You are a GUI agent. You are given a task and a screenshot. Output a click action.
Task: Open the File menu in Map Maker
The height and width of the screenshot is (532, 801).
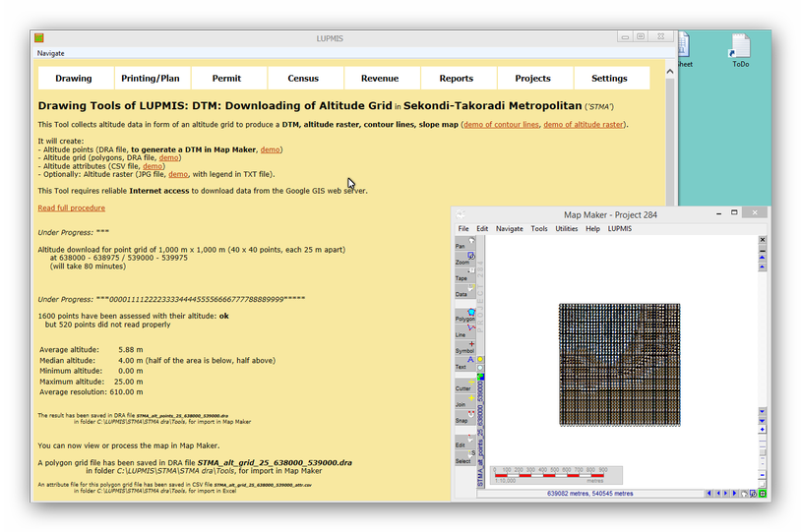tap(463, 229)
